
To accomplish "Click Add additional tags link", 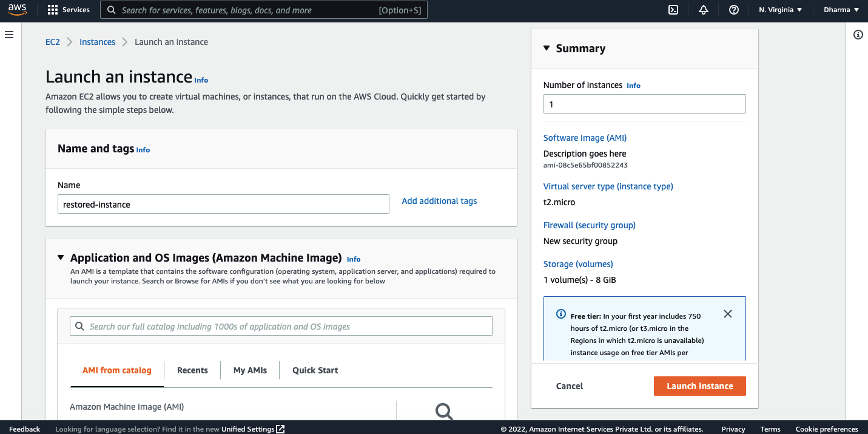I will click(440, 201).
